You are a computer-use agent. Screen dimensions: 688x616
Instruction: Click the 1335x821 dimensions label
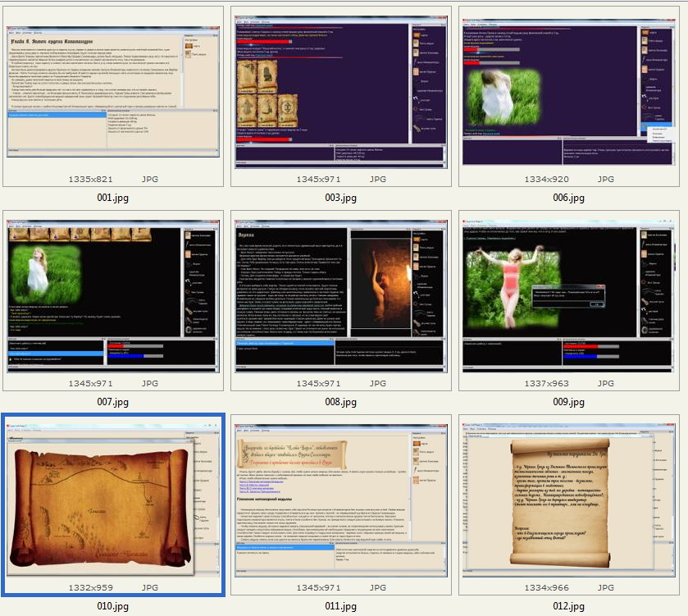pyautogui.click(x=90, y=179)
